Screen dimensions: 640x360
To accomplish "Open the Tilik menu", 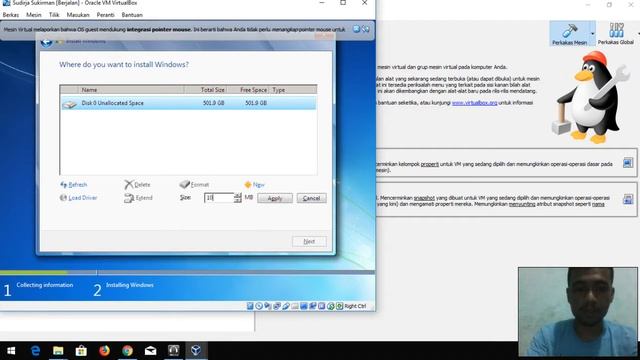I will pos(54,15).
